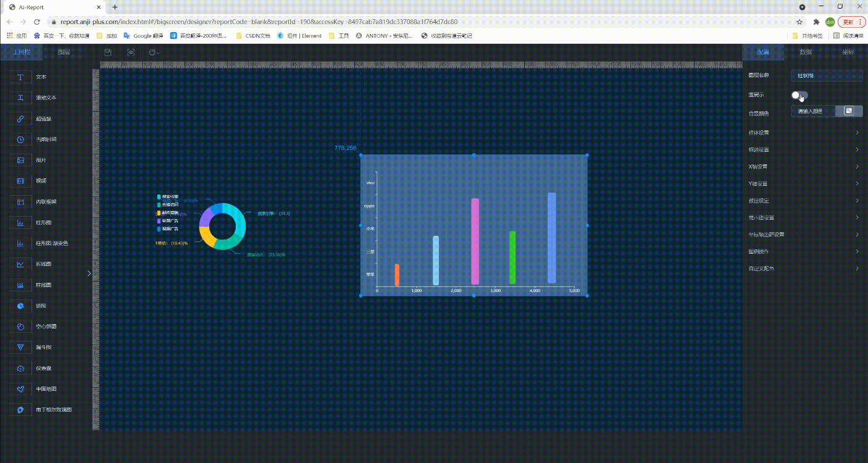
Task: Open the 阅读清单 reading list
Action: 848,36
